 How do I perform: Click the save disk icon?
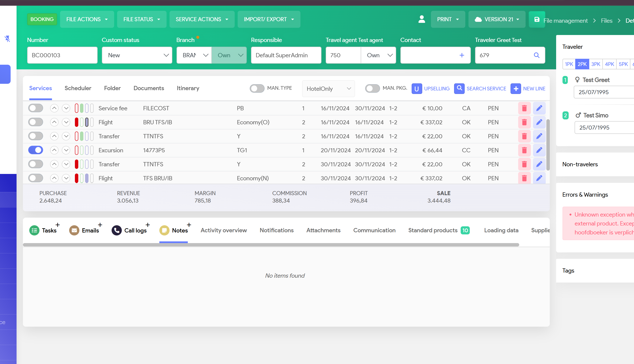click(536, 20)
